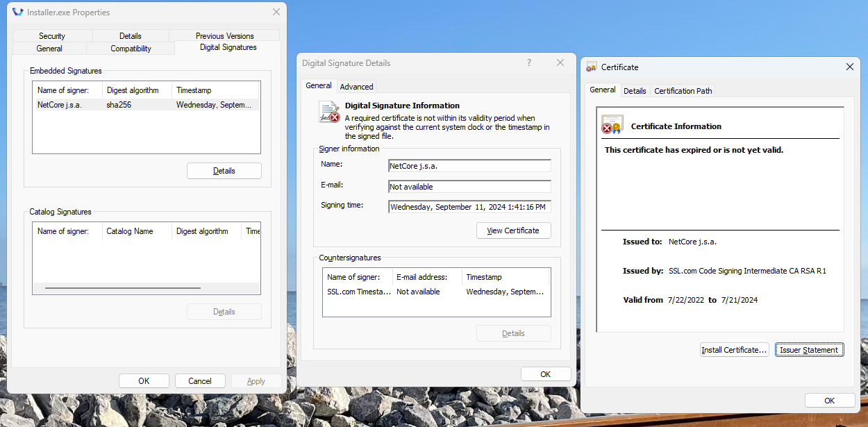Click the Signing time field

(x=469, y=207)
